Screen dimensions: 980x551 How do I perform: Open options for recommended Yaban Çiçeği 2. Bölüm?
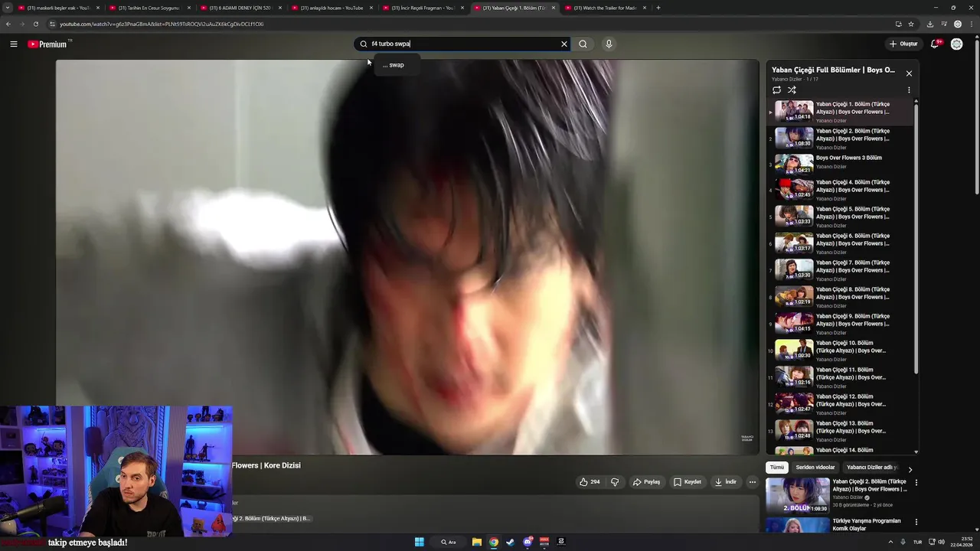click(x=916, y=483)
